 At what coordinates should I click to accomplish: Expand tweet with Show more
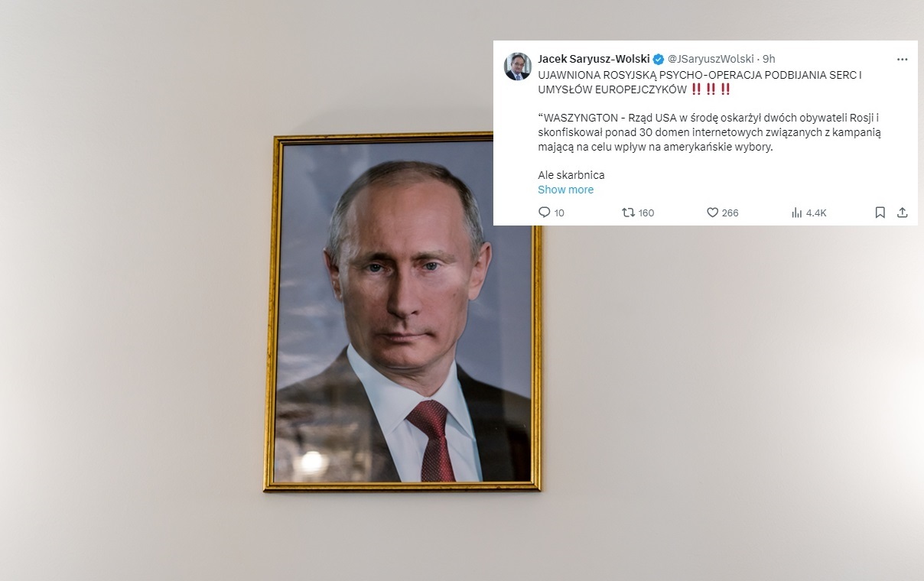(565, 190)
